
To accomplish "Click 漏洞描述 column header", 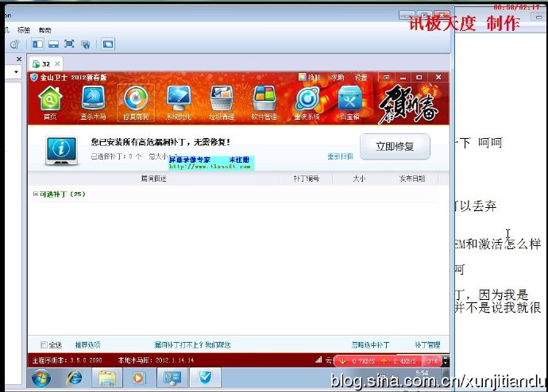I will 153,179.
